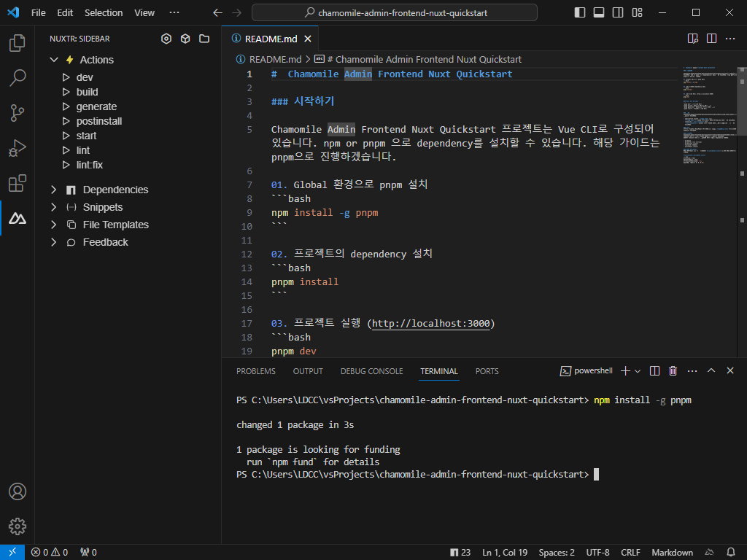This screenshot has width=747, height=560.
Task: Click the cube icon in Nuxtr sidebar header
Action: pyautogui.click(x=185, y=39)
